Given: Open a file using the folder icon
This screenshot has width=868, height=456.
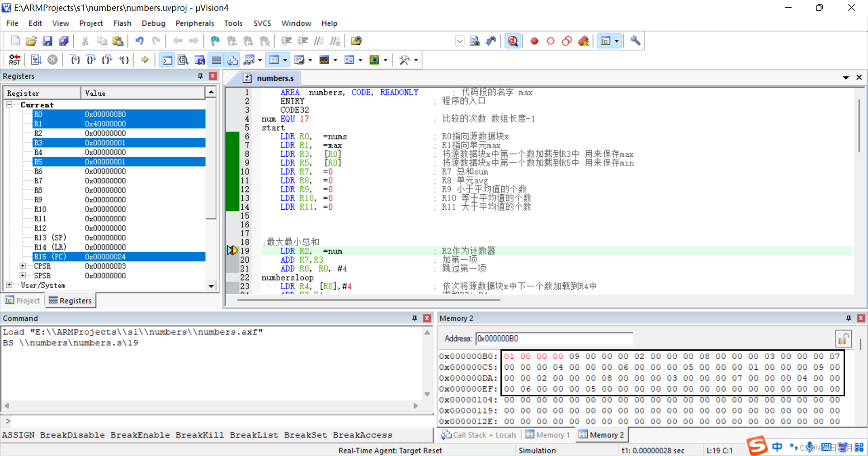Looking at the screenshot, I should pyautogui.click(x=31, y=41).
